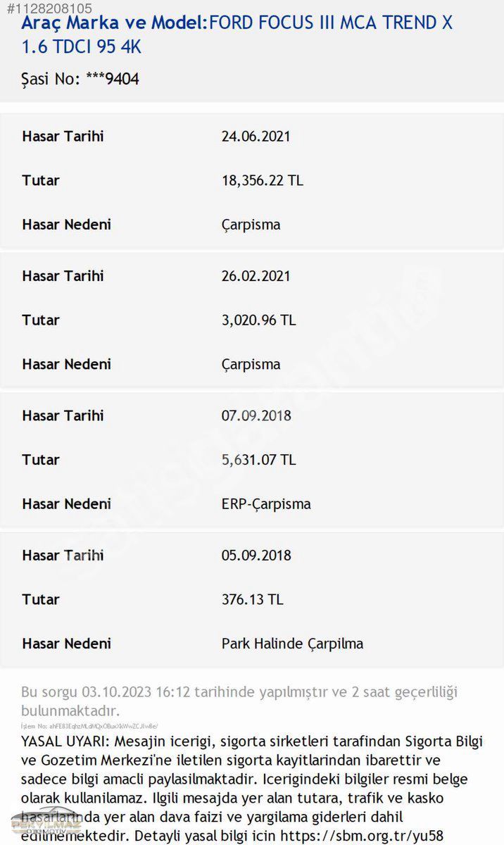
Task: Click the Çarpisma reason in the first record
Action: pos(251,225)
